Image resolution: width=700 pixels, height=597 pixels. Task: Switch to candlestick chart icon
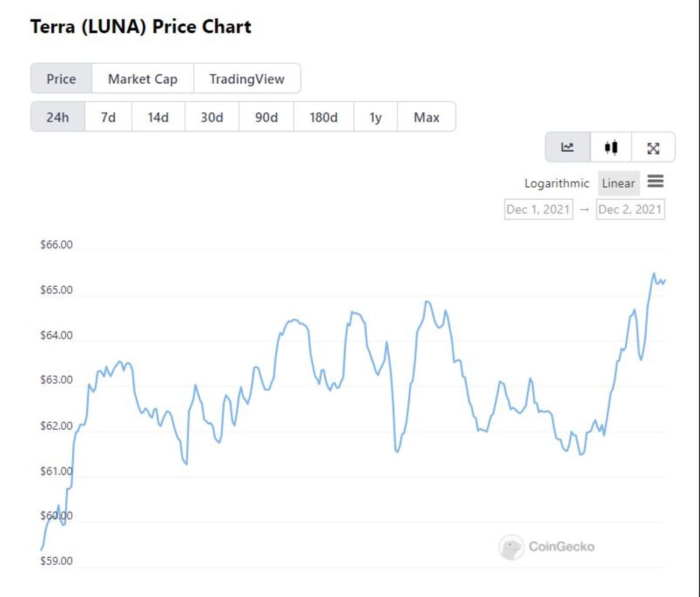pos(611,147)
